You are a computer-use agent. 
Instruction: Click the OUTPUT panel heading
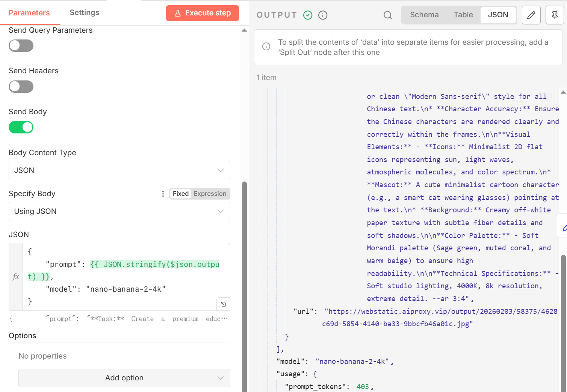coord(277,15)
